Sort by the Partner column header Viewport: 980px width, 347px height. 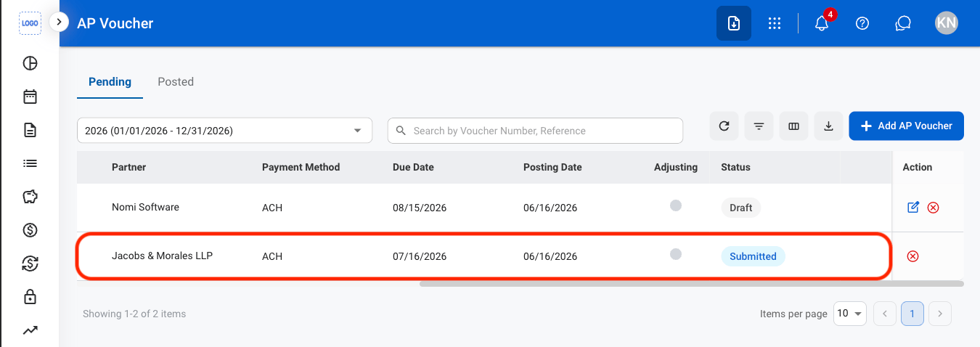tap(129, 167)
